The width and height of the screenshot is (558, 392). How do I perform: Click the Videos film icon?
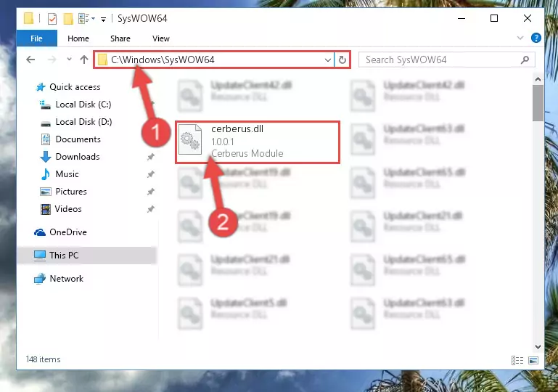46,209
